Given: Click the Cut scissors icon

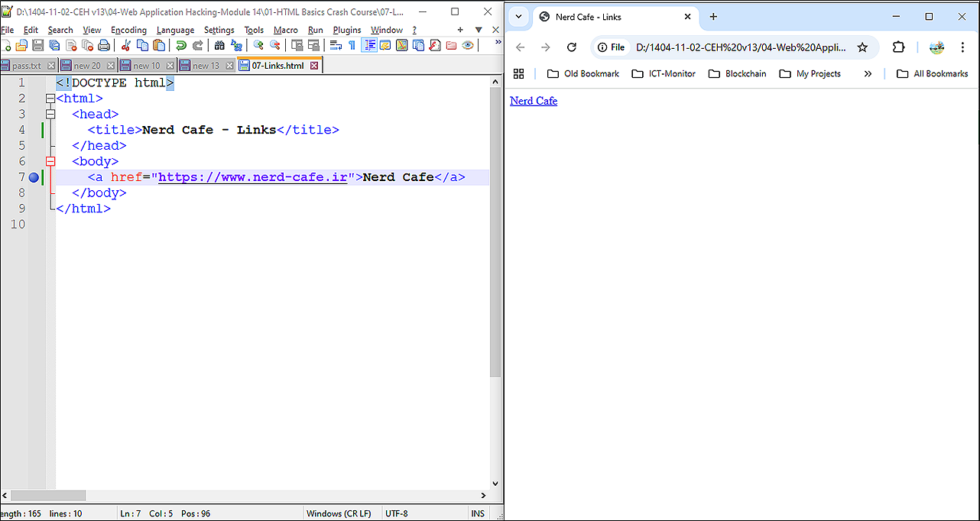Looking at the screenshot, I should pos(126,46).
